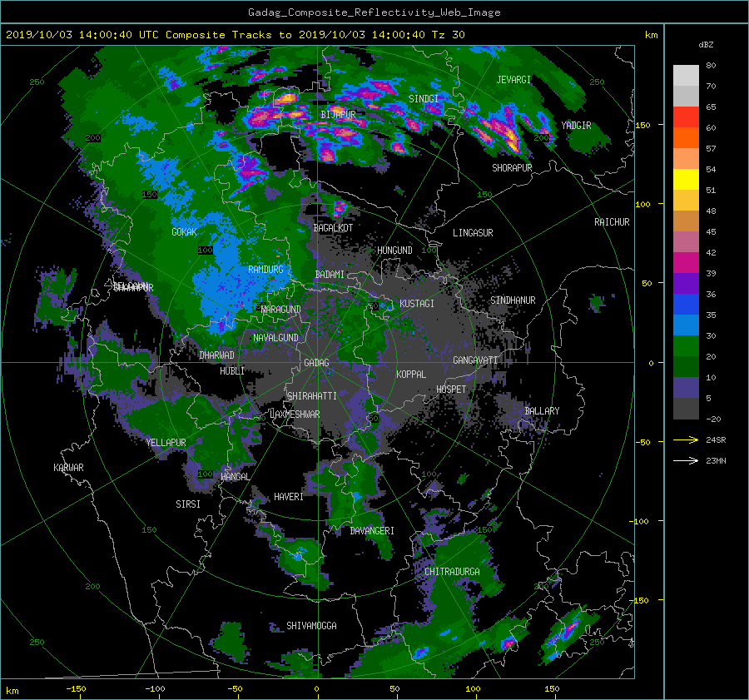Image resolution: width=749 pixels, height=700 pixels.
Task: Click the GADAG radar center label
Action: (317, 363)
